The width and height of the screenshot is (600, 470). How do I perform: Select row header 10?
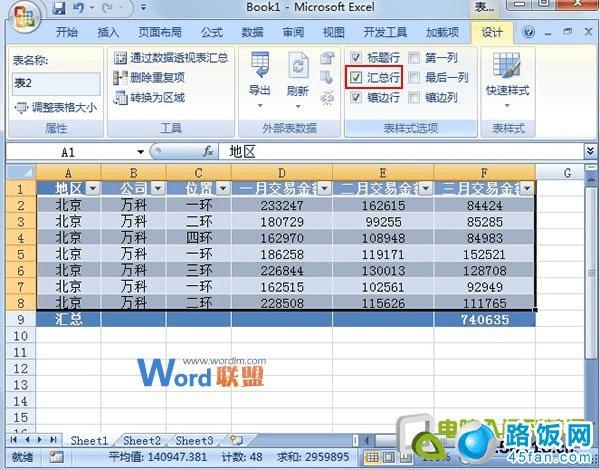[21, 336]
